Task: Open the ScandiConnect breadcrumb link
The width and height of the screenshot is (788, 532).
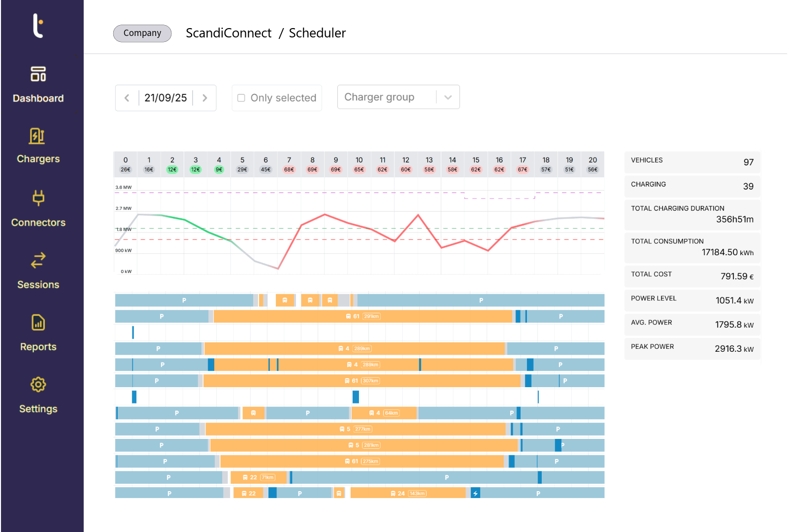Action: [229, 33]
